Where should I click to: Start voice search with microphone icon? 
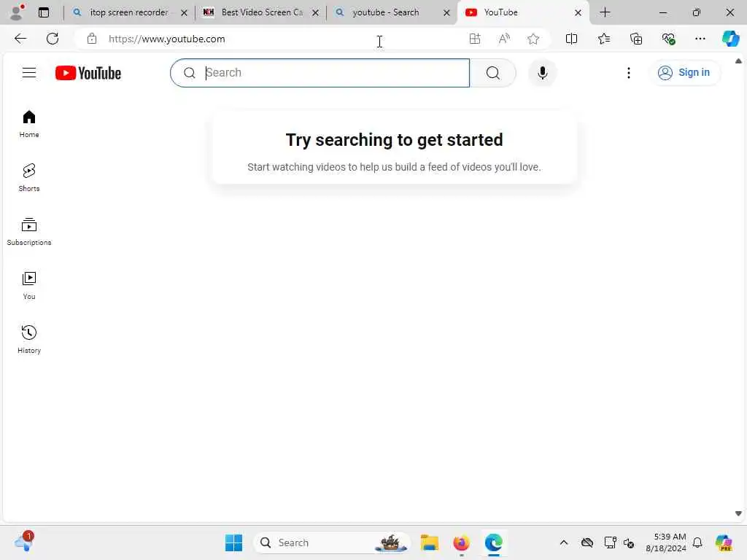pos(542,73)
